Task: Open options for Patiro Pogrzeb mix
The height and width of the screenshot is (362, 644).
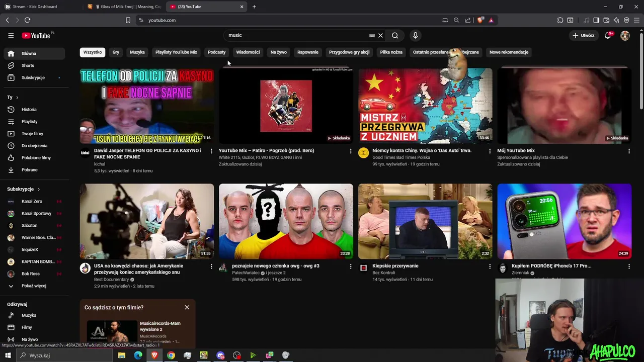Action: (351, 151)
